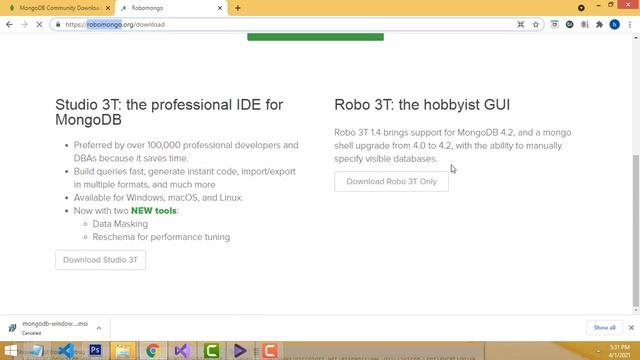The width and height of the screenshot is (640, 360).
Task: Open Visual Studio from the taskbar
Action: pyautogui.click(x=182, y=351)
